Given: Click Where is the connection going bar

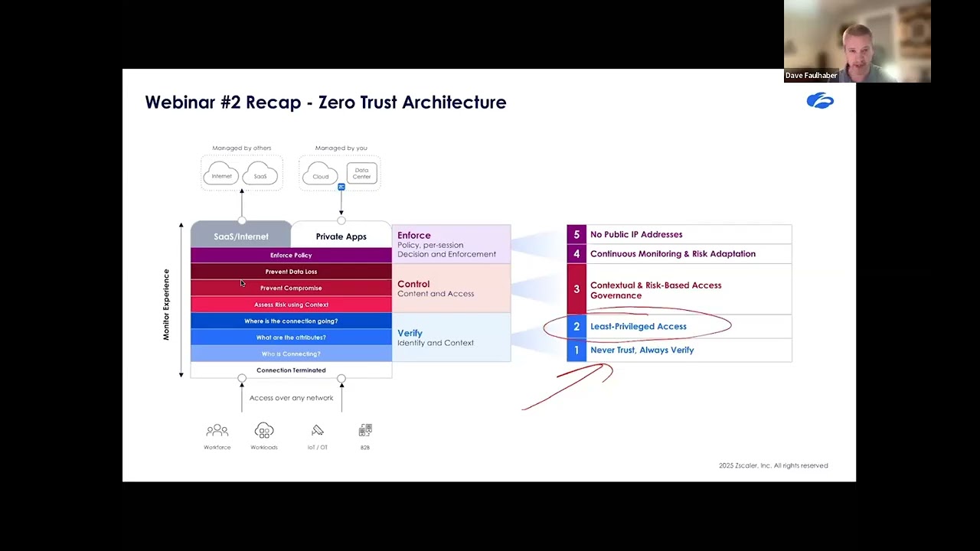Looking at the screenshot, I should 291,321.
